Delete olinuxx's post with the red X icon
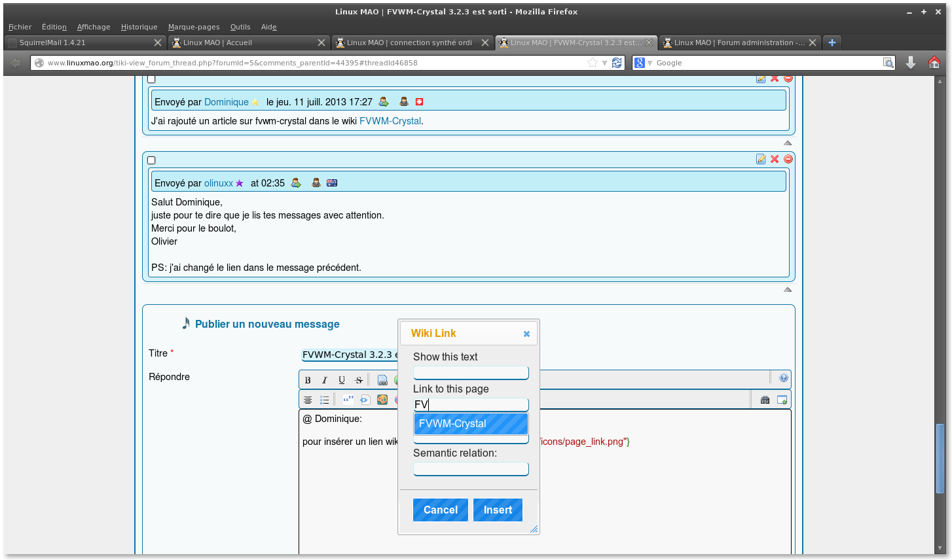 (x=775, y=159)
